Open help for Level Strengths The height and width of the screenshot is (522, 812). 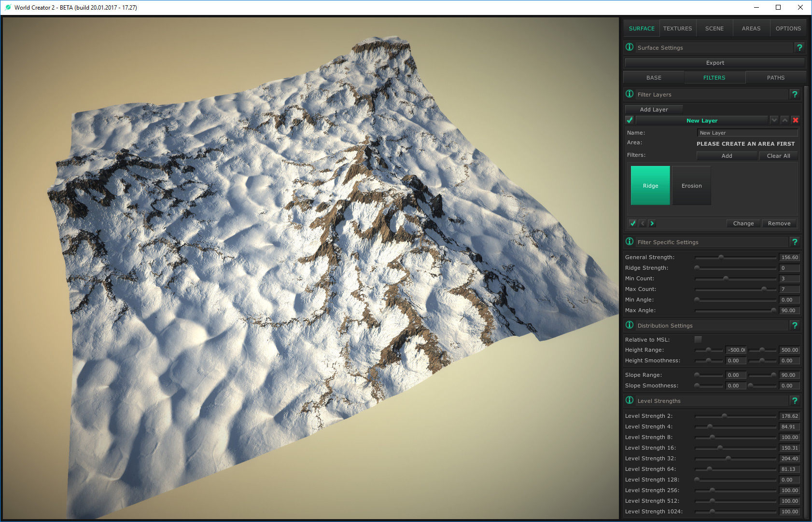pyautogui.click(x=795, y=400)
